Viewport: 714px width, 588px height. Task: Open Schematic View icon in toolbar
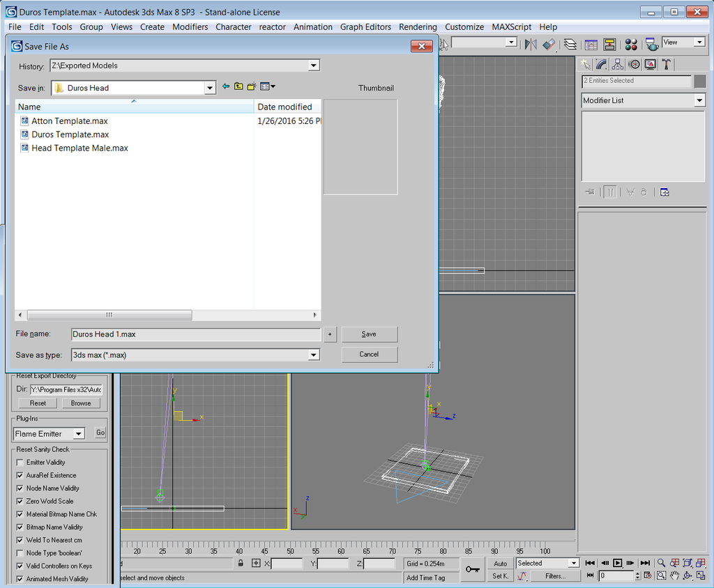click(609, 44)
